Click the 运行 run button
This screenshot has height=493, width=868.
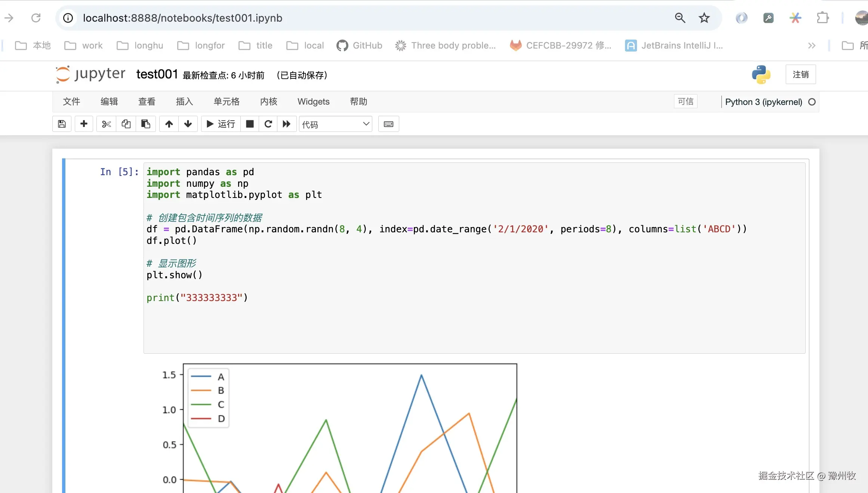[x=221, y=124]
